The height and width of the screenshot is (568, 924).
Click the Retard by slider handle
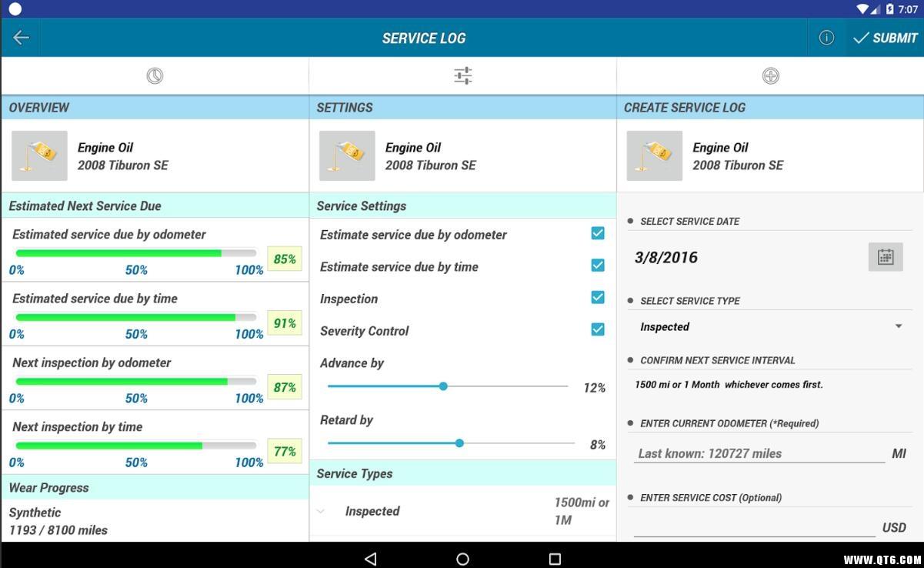[459, 443]
